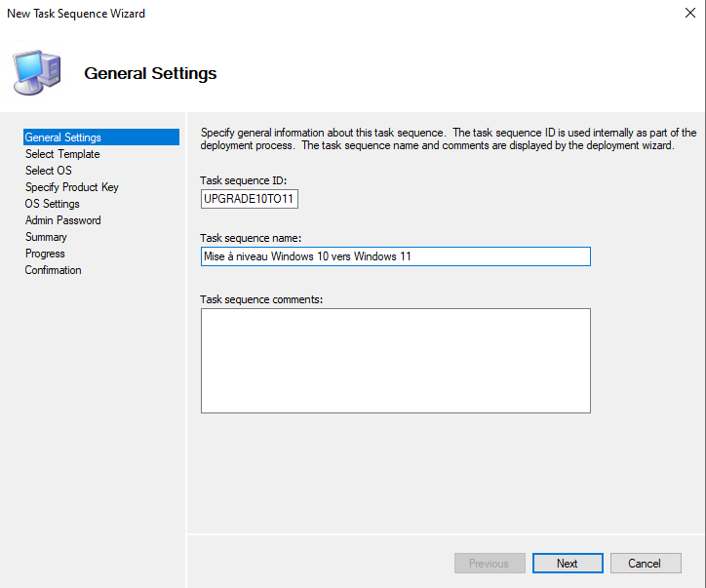This screenshot has height=588, width=706.
Task: Click into the Task sequence name field
Action: [x=395, y=256]
